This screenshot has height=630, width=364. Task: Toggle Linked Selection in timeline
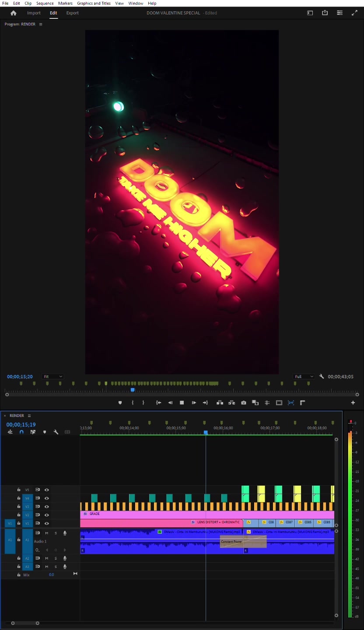(x=33, y=432)
